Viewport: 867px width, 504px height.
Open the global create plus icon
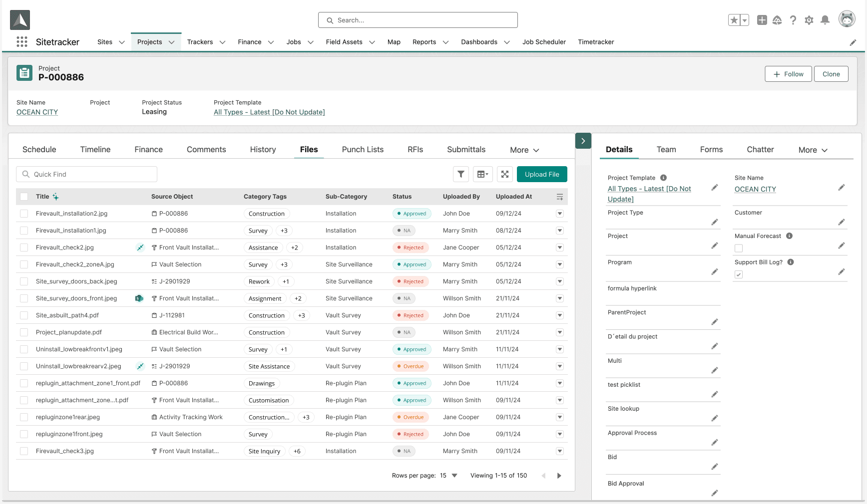(762, 20)
